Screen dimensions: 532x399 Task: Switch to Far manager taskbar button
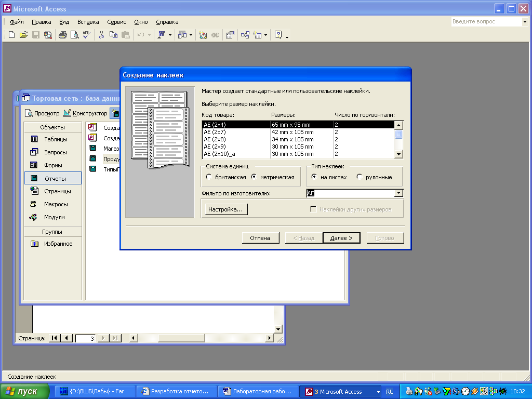95,392
